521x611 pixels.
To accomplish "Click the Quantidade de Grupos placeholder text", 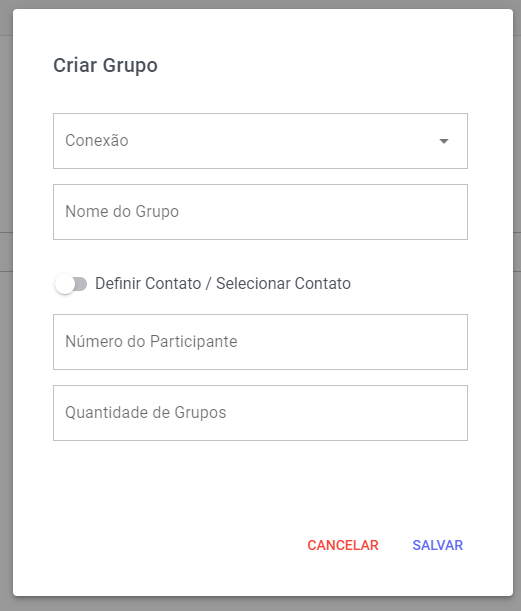I will [146, 413].
